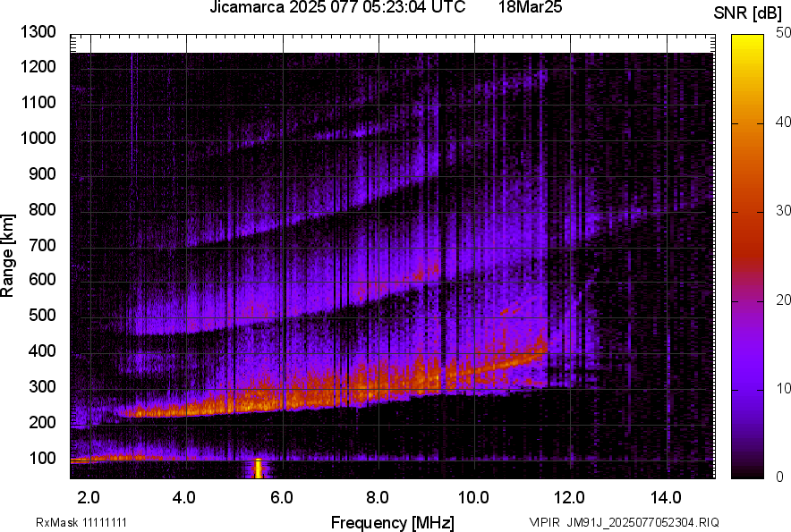This screenshot has width=791, height=532.
Task: Click the frequency tick label '12.0'
Action: click(x=570, y=498)
